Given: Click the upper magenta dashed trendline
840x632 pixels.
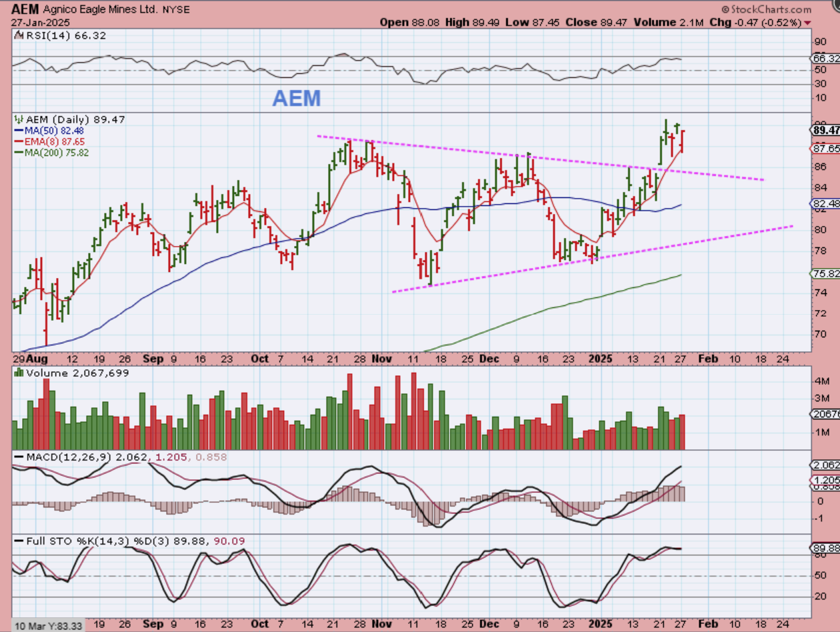Looking at the screenshot, I should (540, 159).
